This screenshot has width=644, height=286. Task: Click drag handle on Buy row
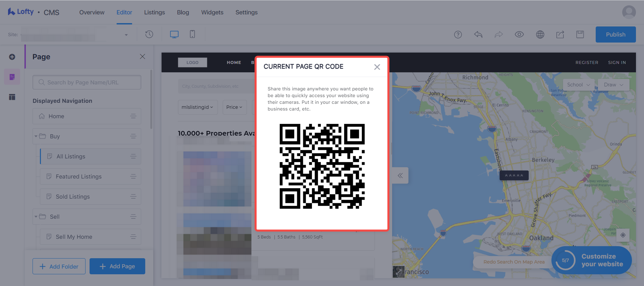[x=133, y=136]
